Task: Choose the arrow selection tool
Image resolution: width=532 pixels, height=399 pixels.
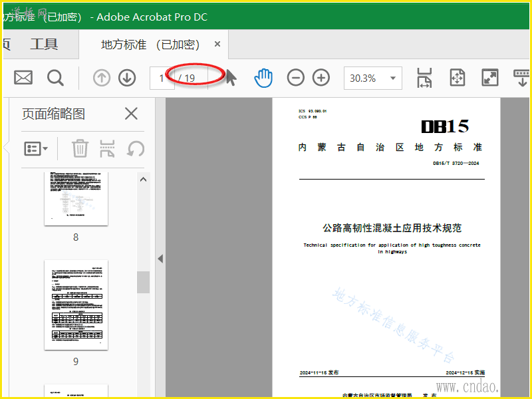Action: [x=231, y=78]
